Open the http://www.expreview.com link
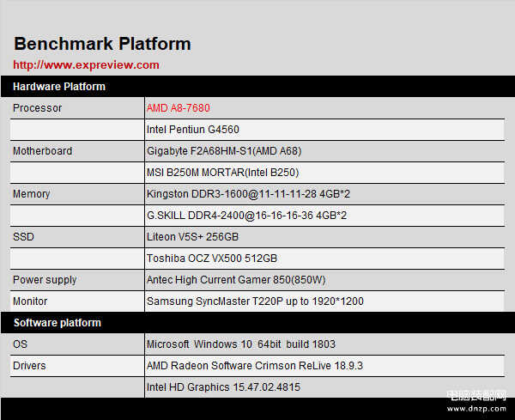Screen dimensions: 515x420 (86, 64)
